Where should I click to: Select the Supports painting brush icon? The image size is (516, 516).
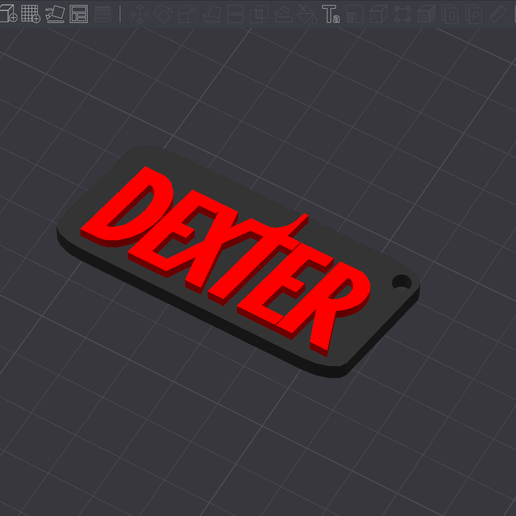283,14
